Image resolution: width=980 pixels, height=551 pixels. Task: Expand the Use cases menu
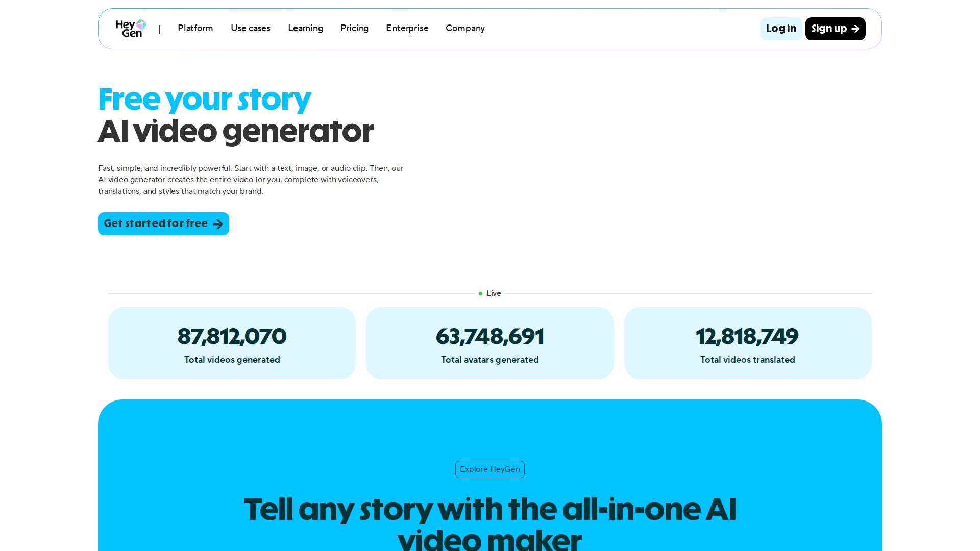pos(250,29)
